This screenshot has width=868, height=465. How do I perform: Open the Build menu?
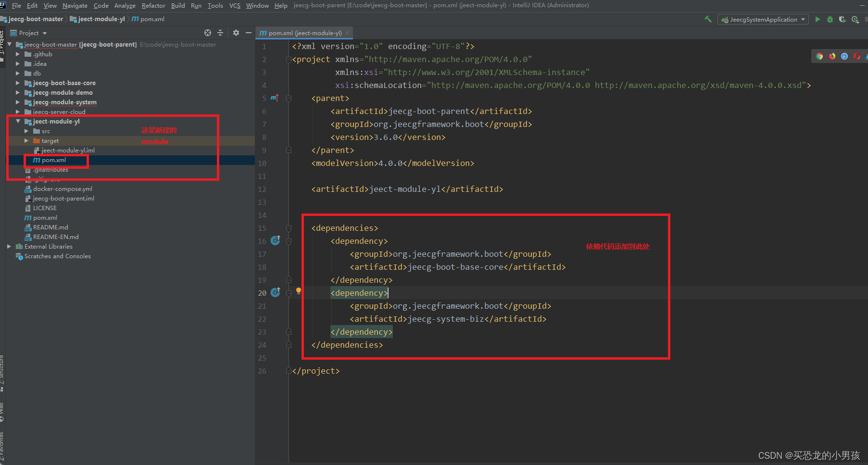pyautogui.click(x=178, y=5)
